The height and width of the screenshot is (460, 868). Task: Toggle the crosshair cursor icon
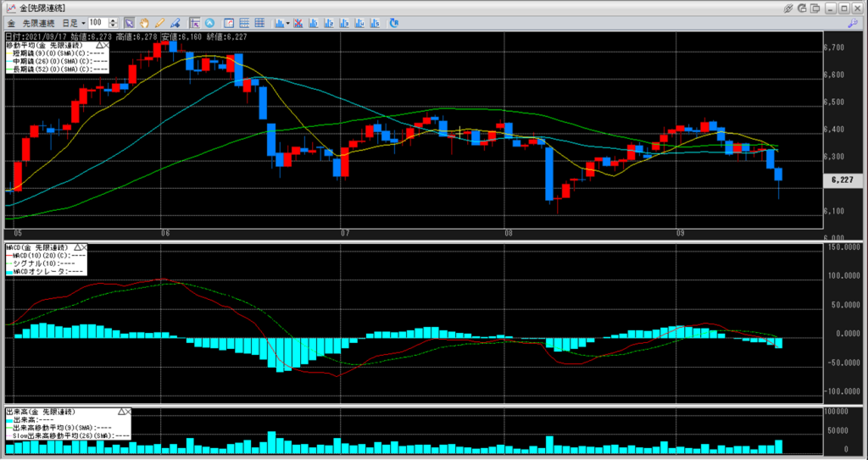click(x=194, y=23)
